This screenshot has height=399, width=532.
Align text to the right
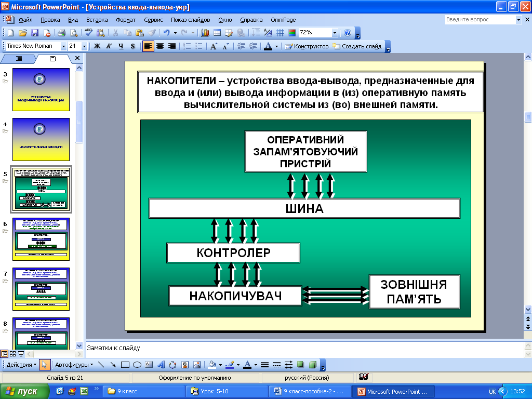[172, 46]
